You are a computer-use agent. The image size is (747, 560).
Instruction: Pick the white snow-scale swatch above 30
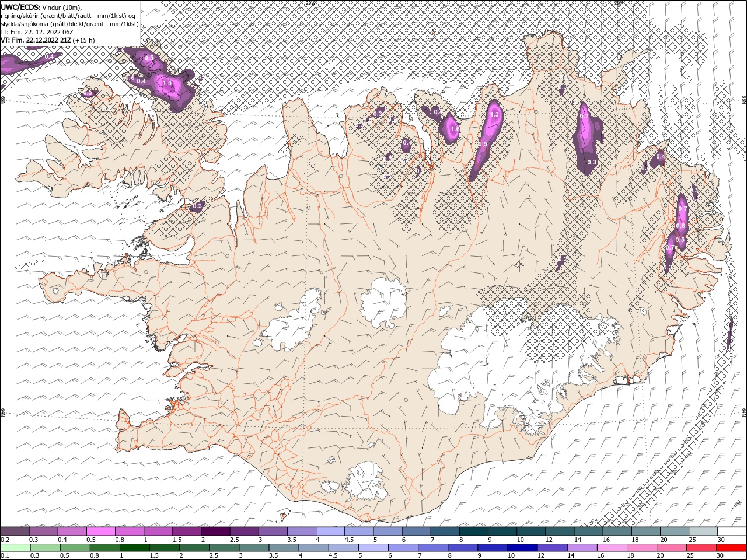731,531
